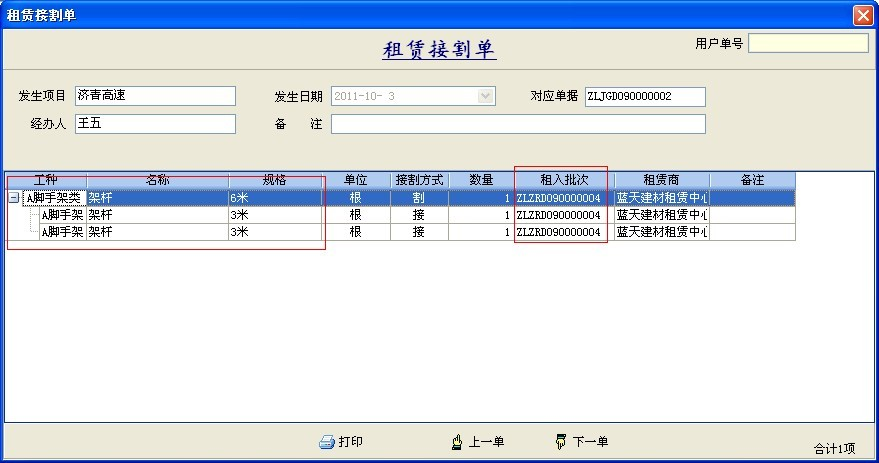Click the 接割方式 column header

(x=419, y=180)
